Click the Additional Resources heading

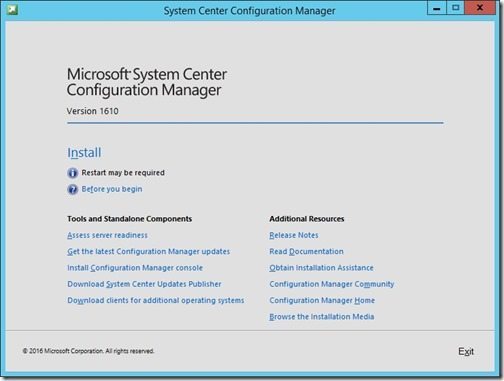307,219
